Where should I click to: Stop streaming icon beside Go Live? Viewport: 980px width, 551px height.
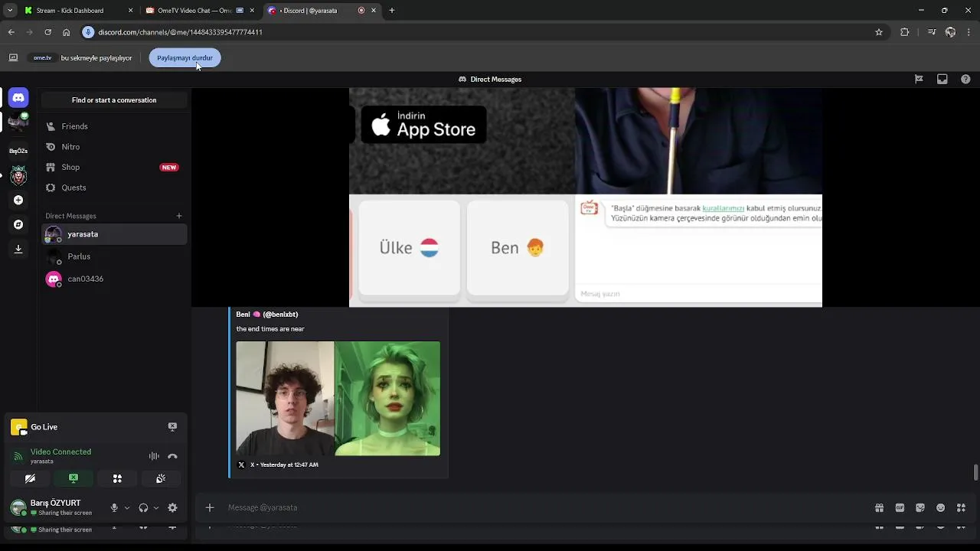172,427
